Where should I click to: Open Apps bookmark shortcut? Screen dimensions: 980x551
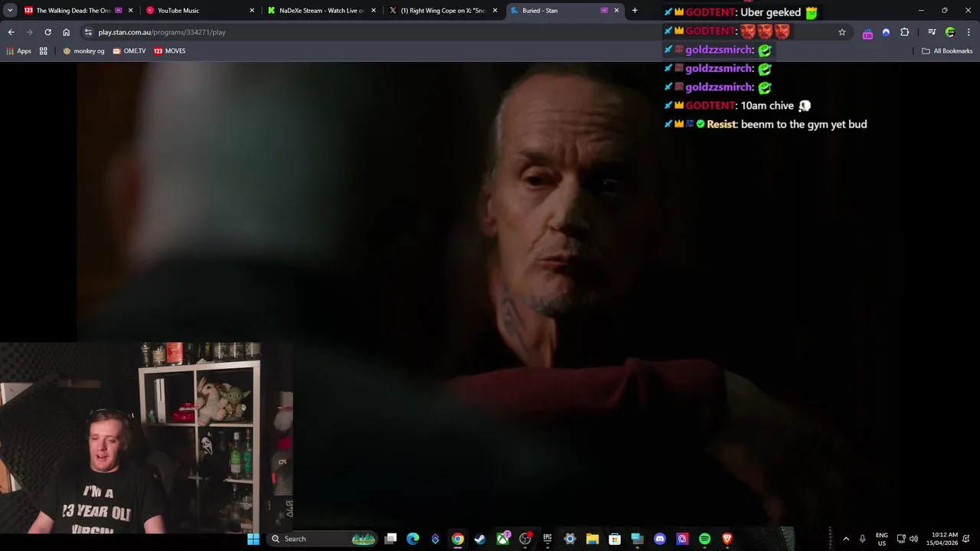tap(18, 51)
